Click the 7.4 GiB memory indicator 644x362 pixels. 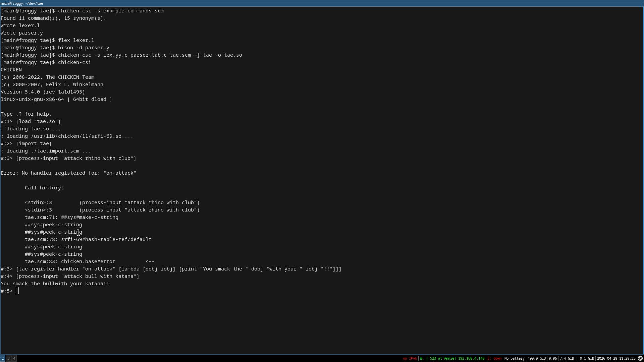pos(567,358)
